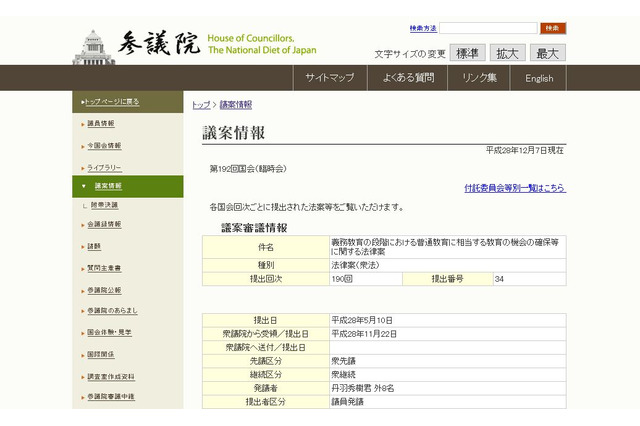Click the orange arrow beside 会議録情報
This screenshot has height=426, width=640.
point(83,225)
